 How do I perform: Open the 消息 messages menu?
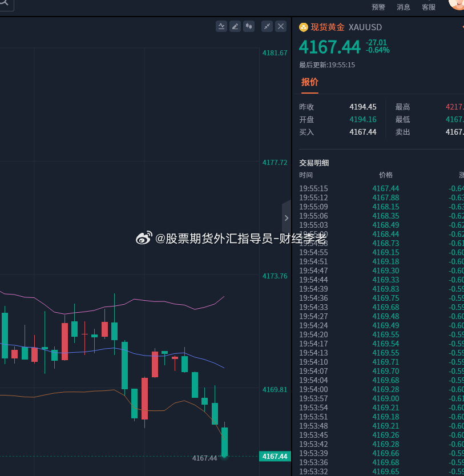(404, 7)
